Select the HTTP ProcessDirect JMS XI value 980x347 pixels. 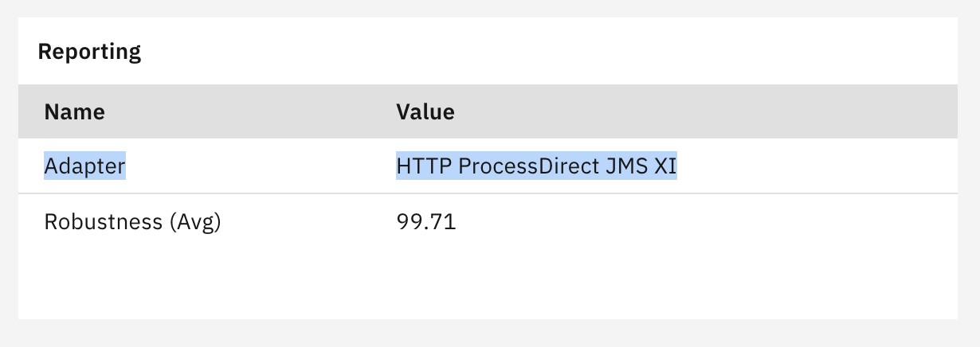point(536,166)
